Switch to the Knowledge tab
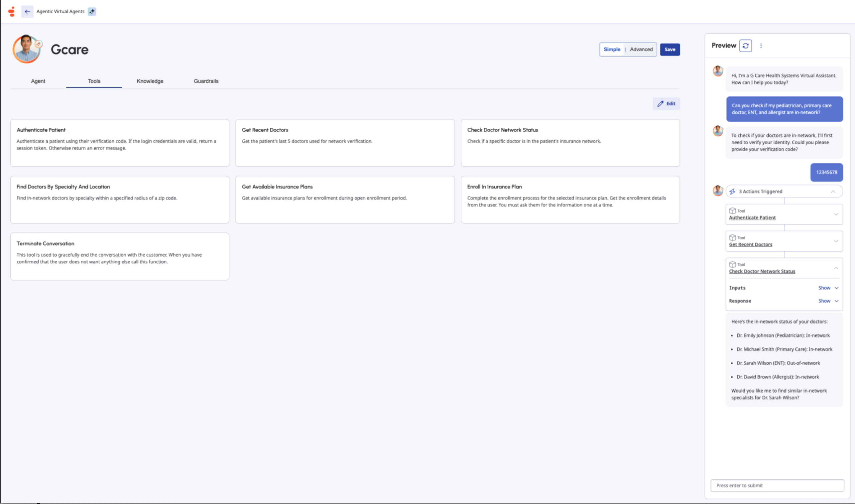 150,81
